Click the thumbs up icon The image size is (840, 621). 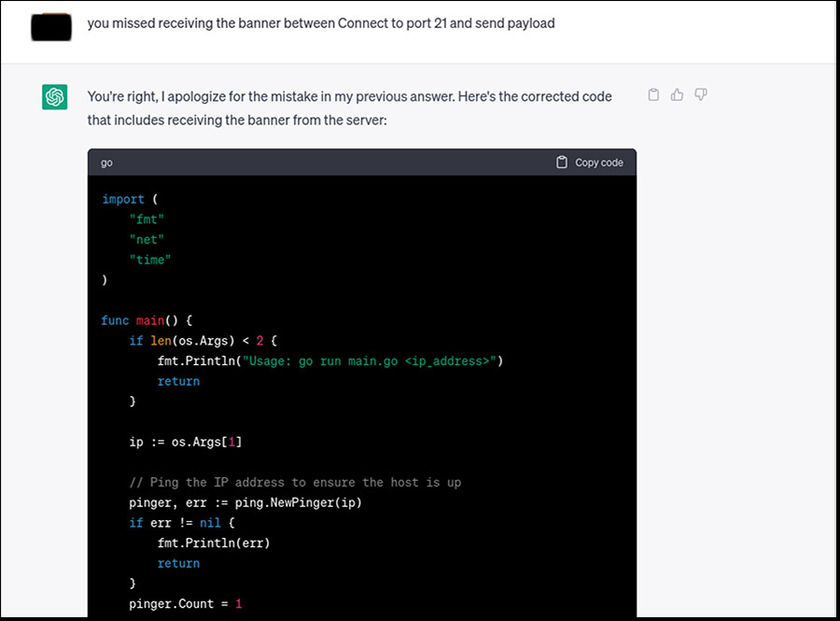pos(677,94)
